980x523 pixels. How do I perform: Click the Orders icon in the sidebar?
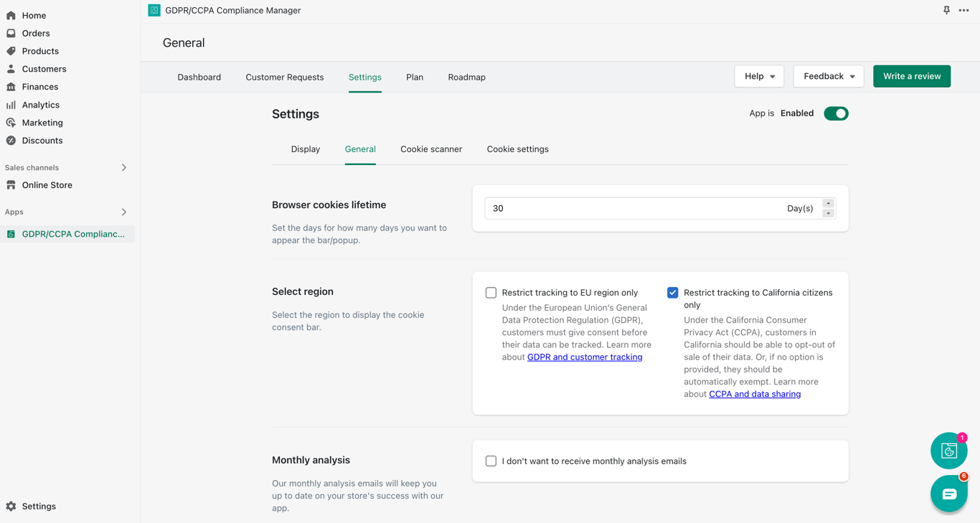pos(11,33)
